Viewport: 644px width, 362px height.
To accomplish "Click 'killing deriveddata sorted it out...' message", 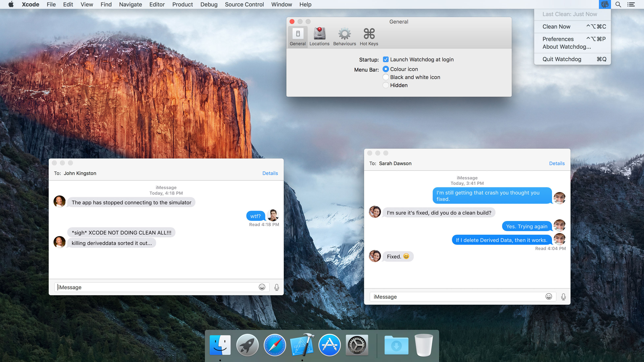I will [111, 243].
